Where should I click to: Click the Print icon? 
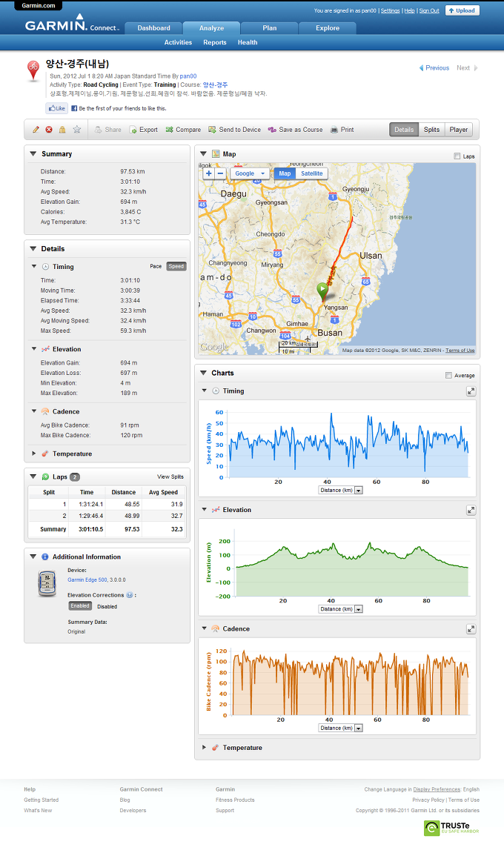pyautogui.click(x=334, y=130)
